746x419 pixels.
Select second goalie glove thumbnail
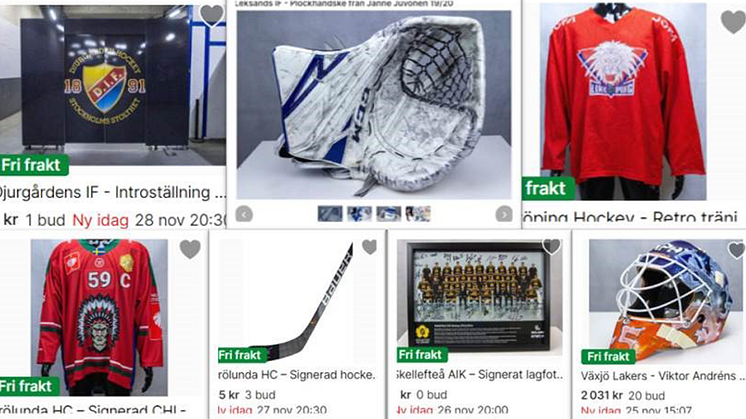coord(359,214)
